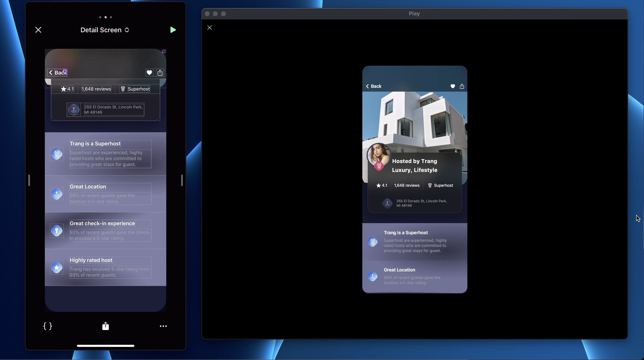The width and height of the screenshot is (644, 360).
Task: Click the Great Location pin icon in editor
Action: (57, 194)
